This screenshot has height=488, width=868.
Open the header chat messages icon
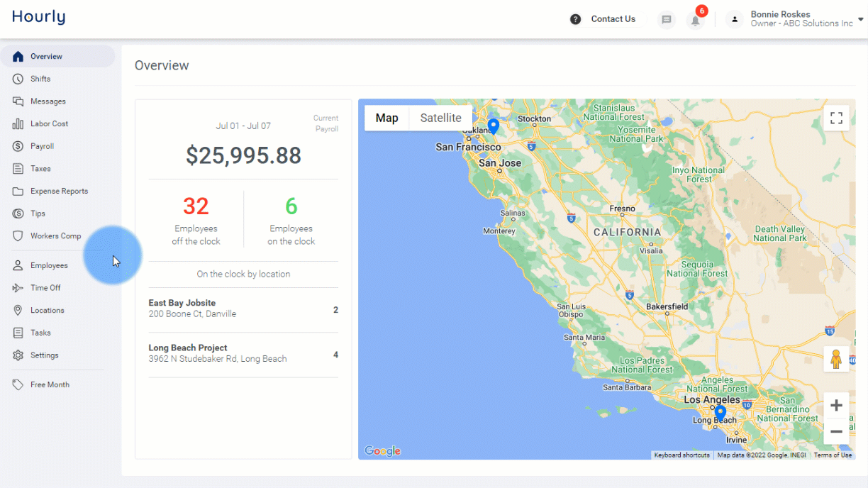click(666, 20)
